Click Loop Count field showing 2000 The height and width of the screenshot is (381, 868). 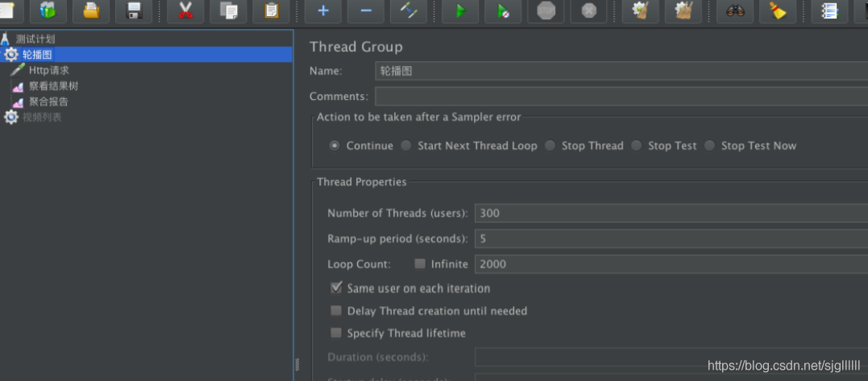[671, 263]
